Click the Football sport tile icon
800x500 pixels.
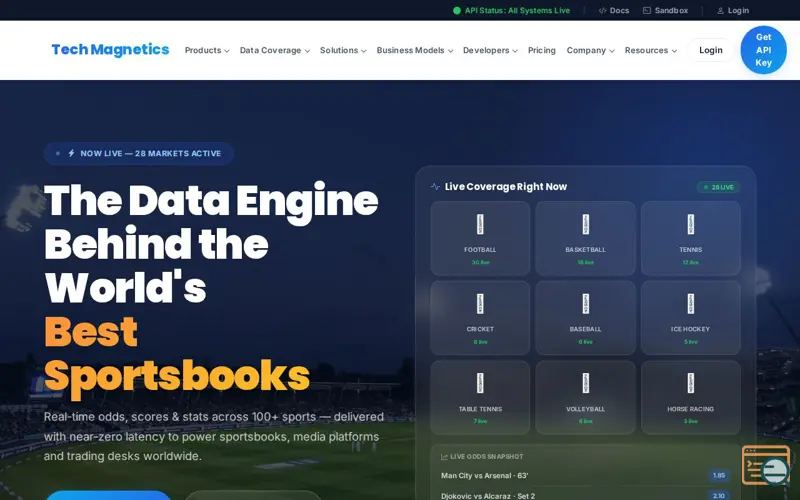pyautogui.click(x=480, y=224)
